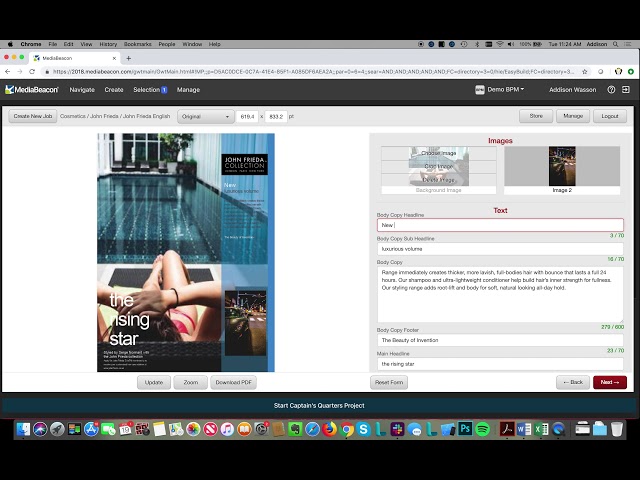The height and width of the screenshot is (480, 640).
Task: Open Skype from the dock
Action: click(363, 429)
